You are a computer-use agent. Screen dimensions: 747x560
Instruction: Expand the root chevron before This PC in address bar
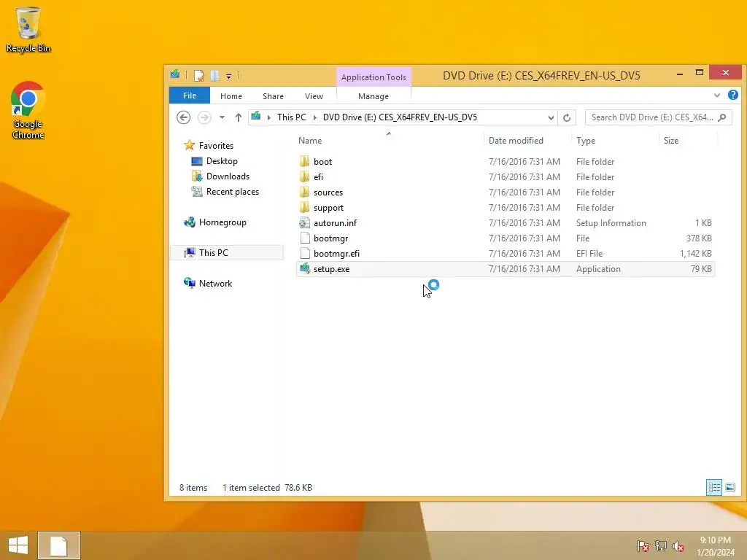coord(269,117)
